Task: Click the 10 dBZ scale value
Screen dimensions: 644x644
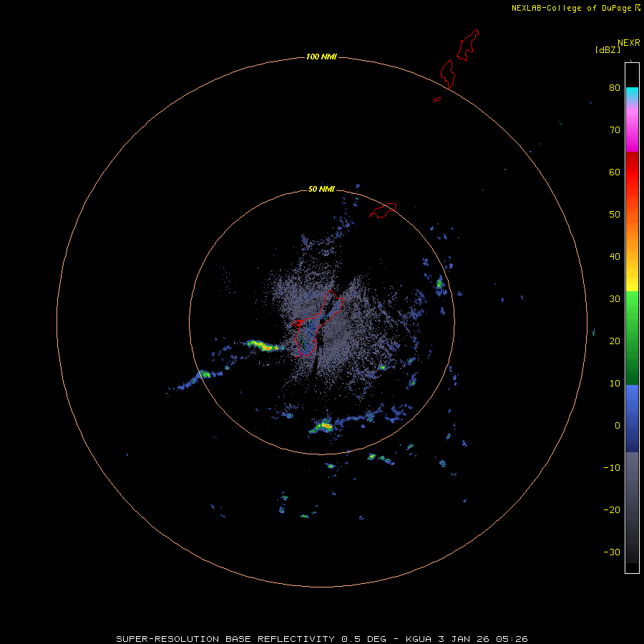Action: pyautogui.click(x=615, y=384)
